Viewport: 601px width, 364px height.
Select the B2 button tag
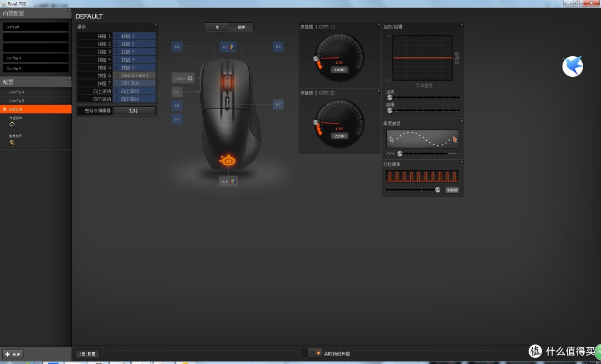coord(278,46)
